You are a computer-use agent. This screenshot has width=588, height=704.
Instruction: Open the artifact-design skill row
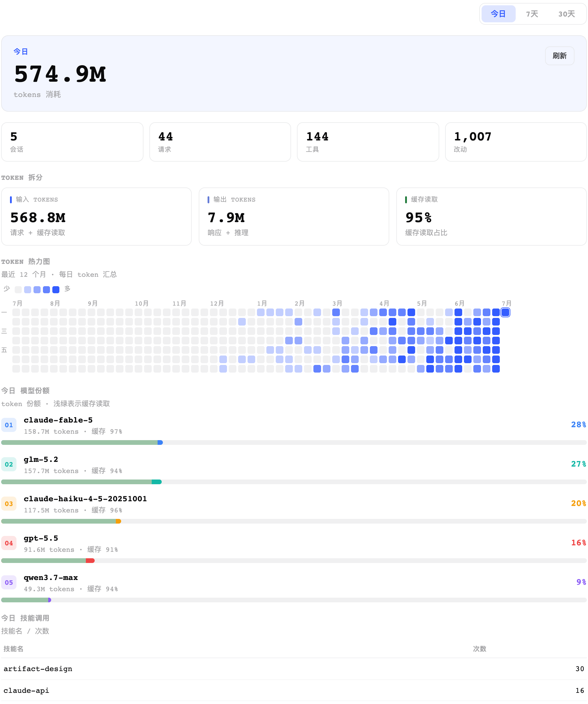[x=294, y=669]
